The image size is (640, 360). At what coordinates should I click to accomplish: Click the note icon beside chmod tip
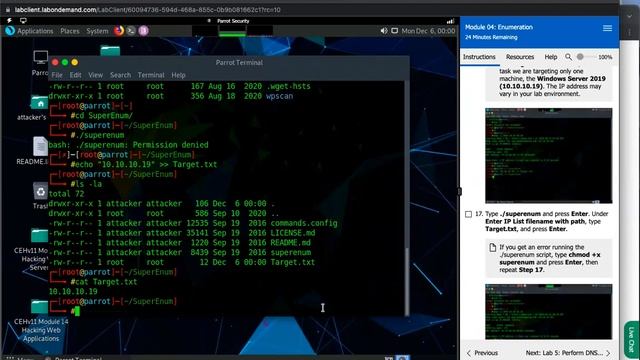493,248
